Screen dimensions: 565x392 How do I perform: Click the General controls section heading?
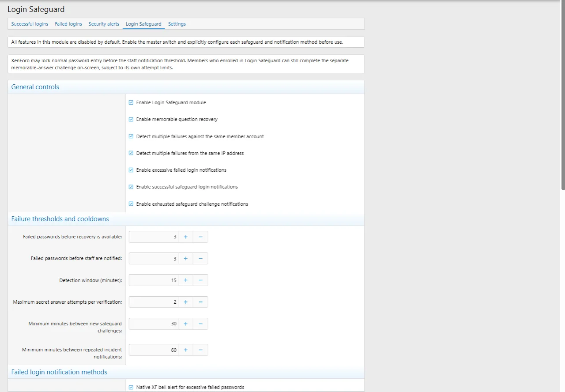tap(35, 87)
